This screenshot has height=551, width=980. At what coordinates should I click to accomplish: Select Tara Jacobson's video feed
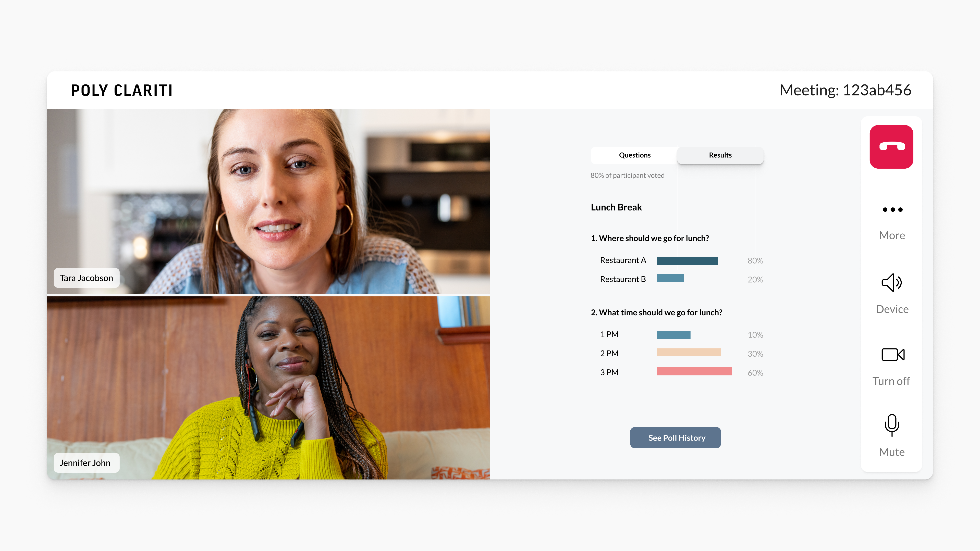268,202
